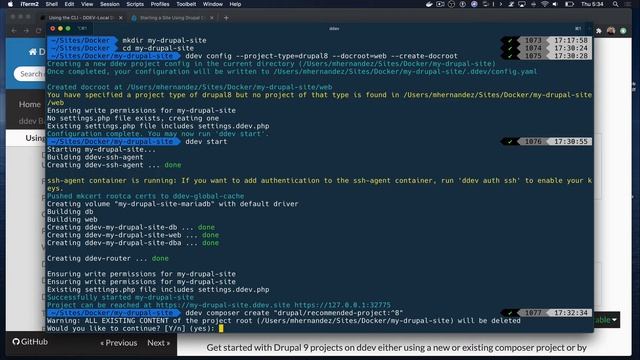
Task: Close the 'Starting a Site Using Drupal' tab
Action: click(x=211, y=18)
